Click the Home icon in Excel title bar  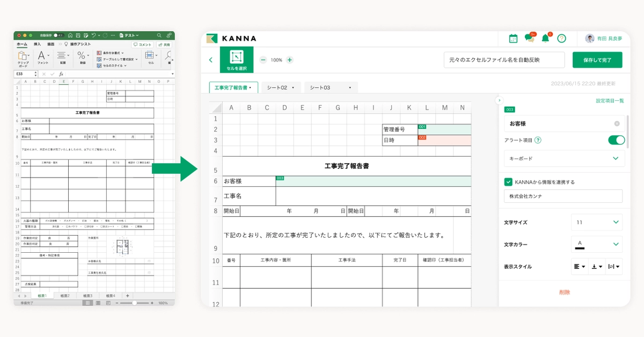coord(70,35)
